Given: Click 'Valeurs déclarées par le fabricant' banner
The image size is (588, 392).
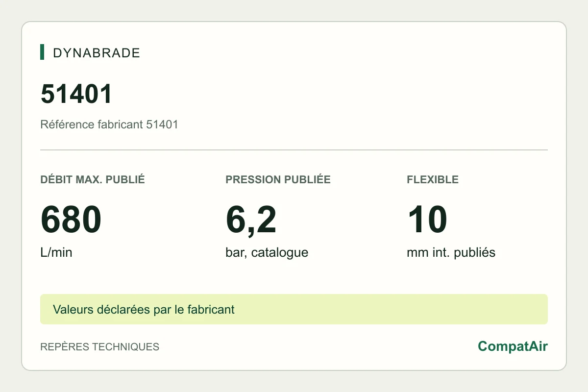Looking at the screenshot, I should (x=294, y=309).
